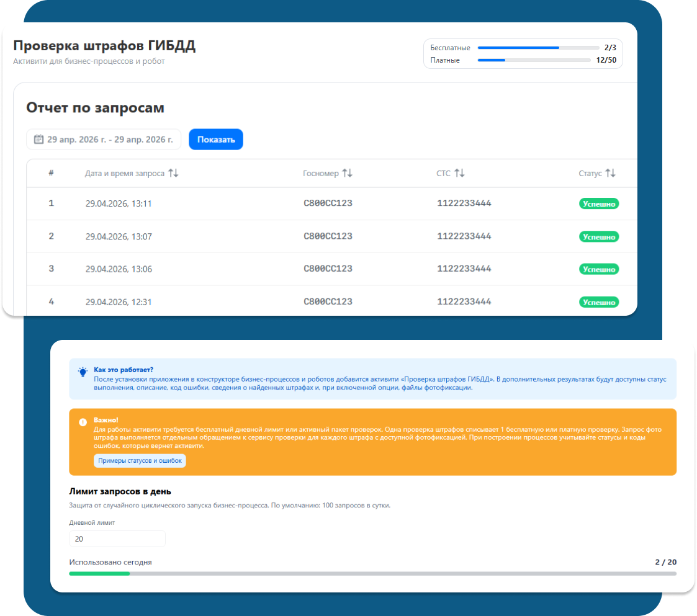
Task: Sort by Статус column arrows
Action: 610,173
